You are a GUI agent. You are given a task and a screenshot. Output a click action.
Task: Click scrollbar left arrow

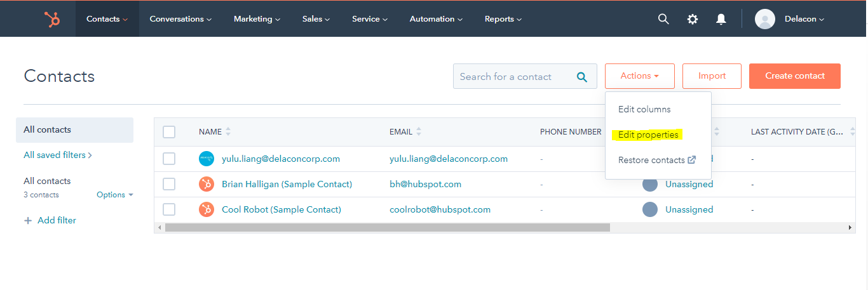159,227
